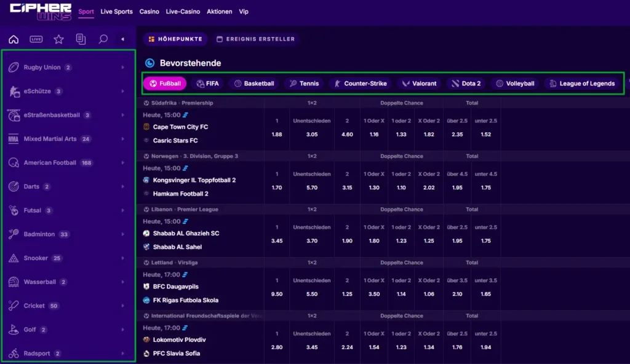Open the search magnifier icon
Image resolution: width=630 pixels, height=364 pixels.
click(x=103, y=39)
